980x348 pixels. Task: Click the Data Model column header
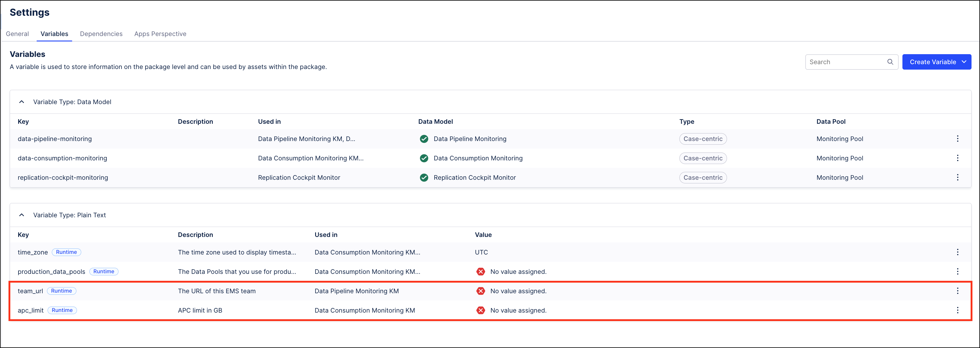[435, 122]
